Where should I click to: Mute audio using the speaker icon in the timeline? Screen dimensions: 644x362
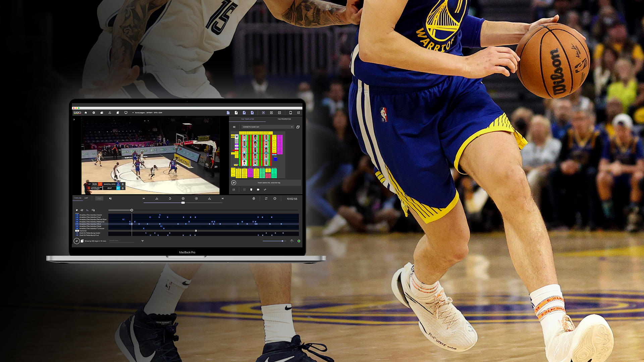point(110,198)
